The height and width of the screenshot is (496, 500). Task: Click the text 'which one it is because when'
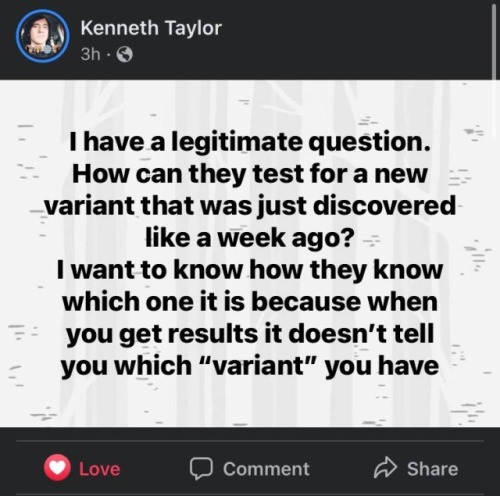pyautogui.click(x=250, y=302)
